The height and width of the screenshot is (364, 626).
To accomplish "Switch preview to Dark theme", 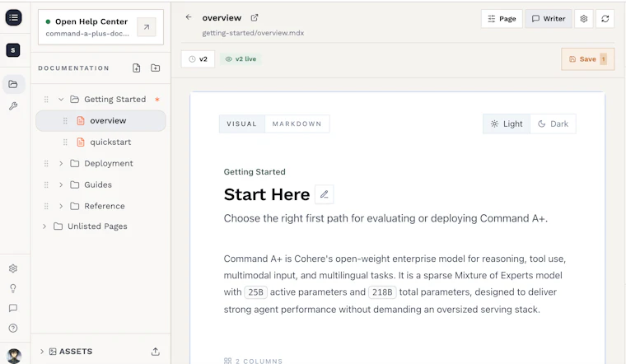I will click(553, 124).
